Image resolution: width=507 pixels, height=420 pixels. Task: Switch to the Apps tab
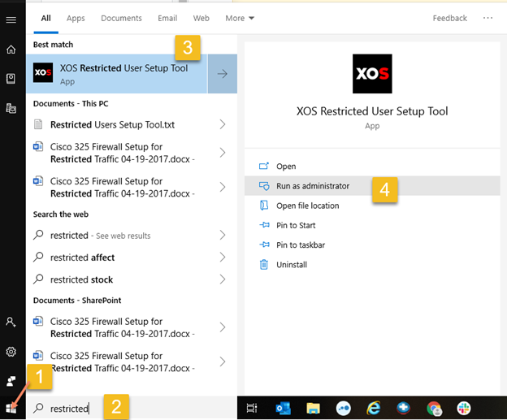76,18
